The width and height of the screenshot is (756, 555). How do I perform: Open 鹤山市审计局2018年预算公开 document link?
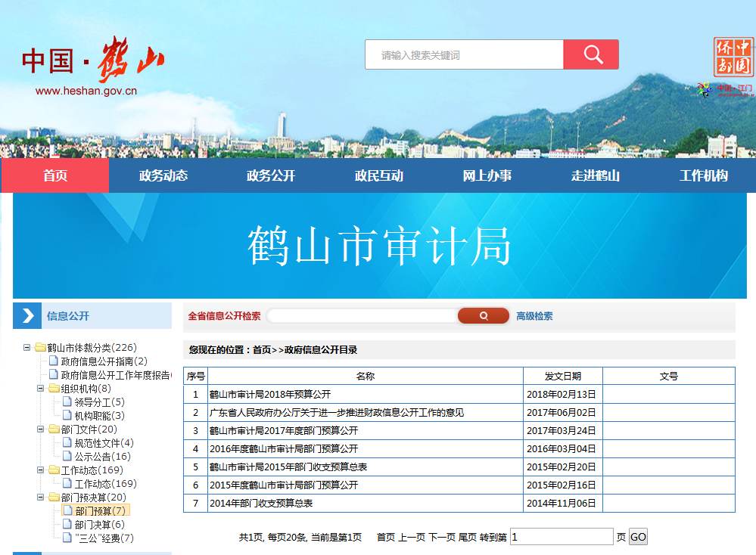point(270,395)
